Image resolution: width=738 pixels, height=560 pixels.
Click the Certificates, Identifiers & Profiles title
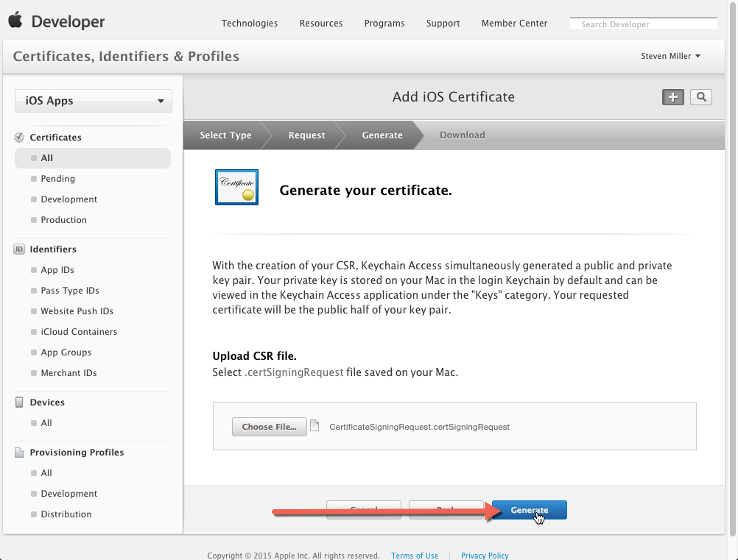point(126,57)
